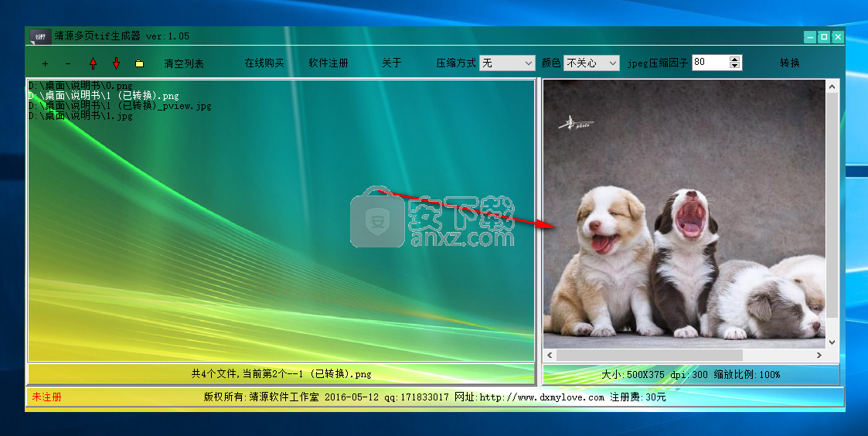868x436 pixels.
Task: Close the 靖源多页tif生成器 window
Action: click(x=838, y=37)
